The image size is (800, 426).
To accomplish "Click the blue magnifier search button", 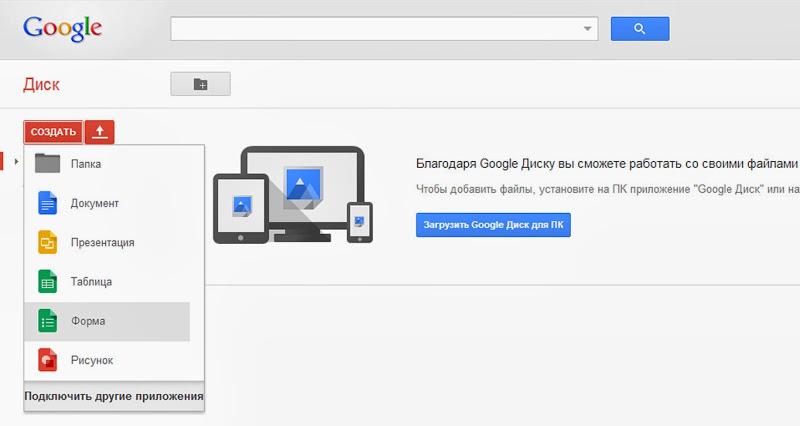I will click(640, 29).
